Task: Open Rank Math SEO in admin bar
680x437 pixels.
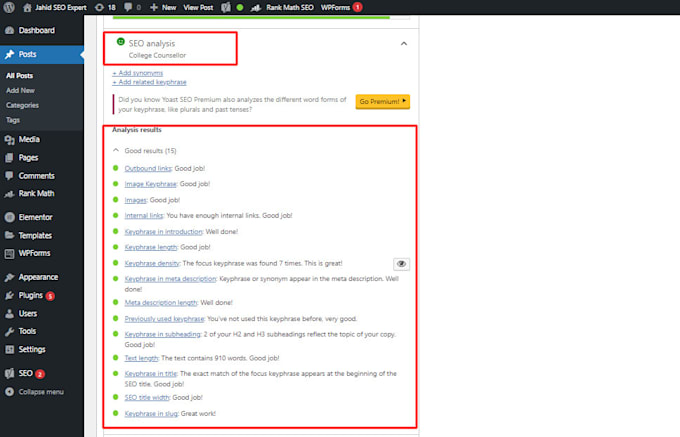Action: [282, 7]
